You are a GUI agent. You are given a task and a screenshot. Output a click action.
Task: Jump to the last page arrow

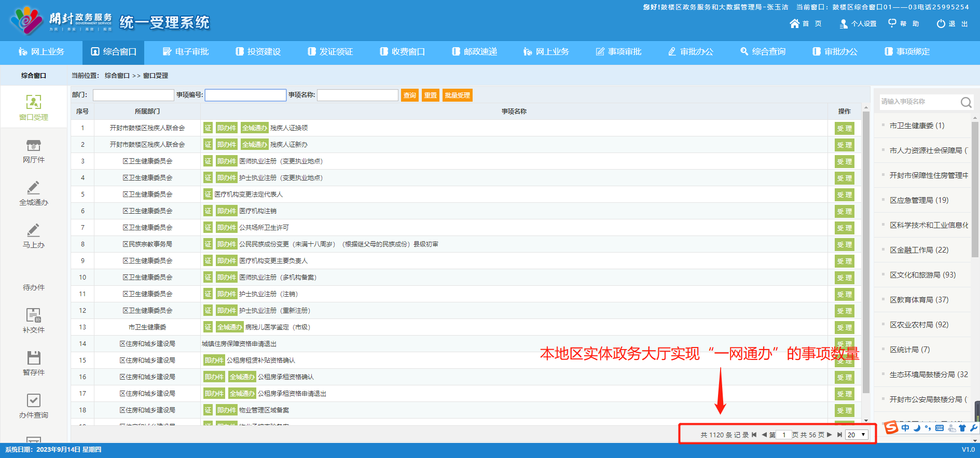point(839,435)
